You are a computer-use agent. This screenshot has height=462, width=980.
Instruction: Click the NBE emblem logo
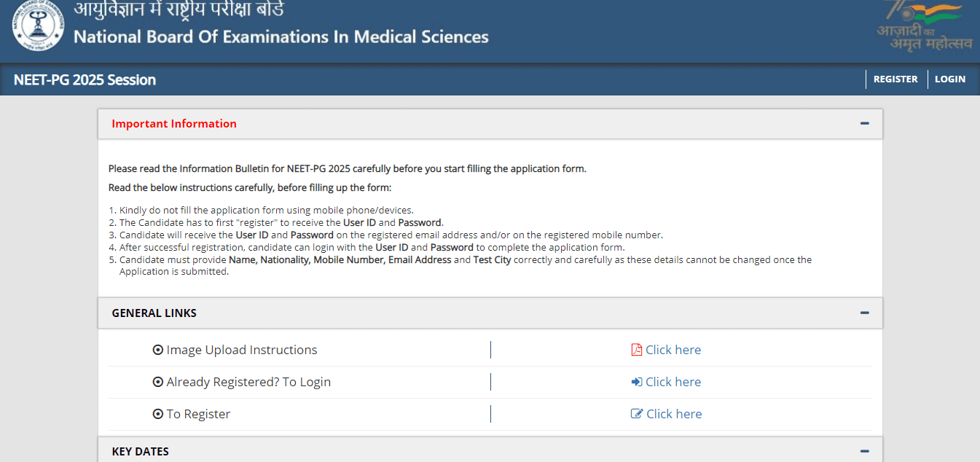(37, 28)
